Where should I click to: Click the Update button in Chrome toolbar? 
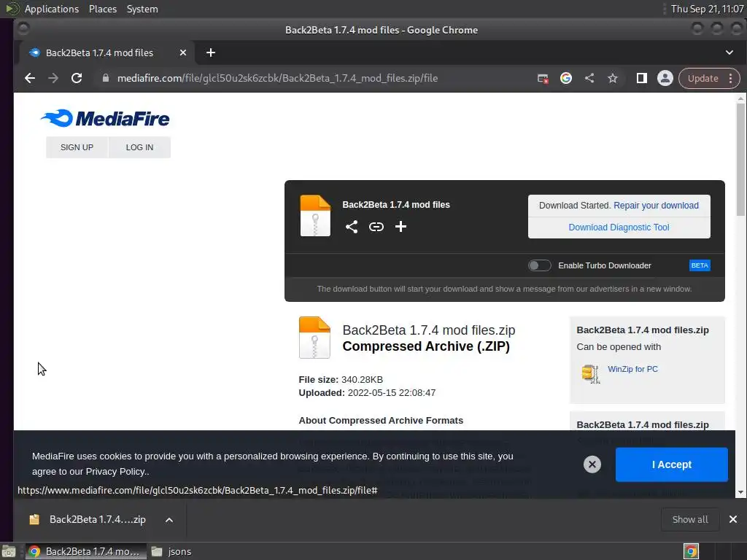(x=703, y=79)
